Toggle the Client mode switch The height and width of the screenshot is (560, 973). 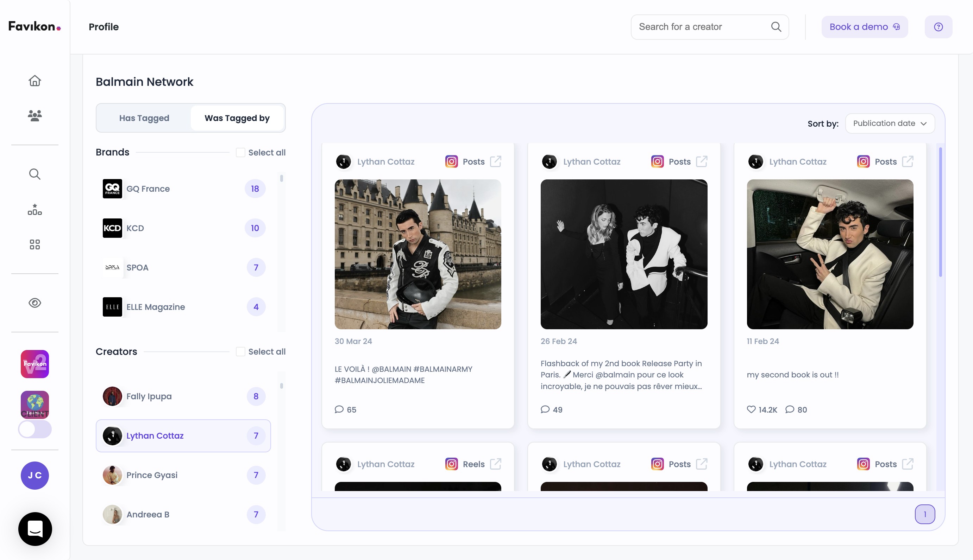tap(34, 429)
